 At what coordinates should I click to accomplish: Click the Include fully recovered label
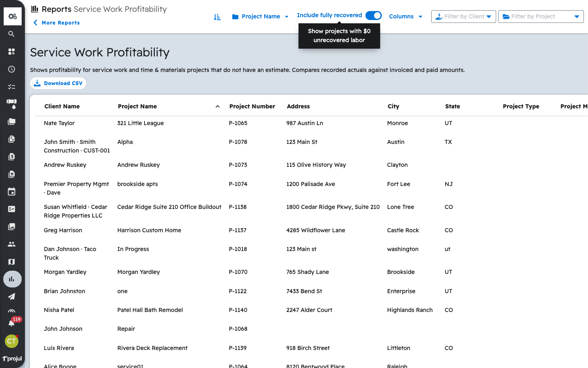329,16
